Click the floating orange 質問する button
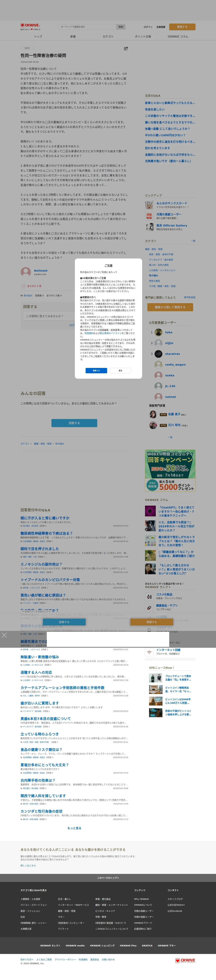 [x=152, y=622]
